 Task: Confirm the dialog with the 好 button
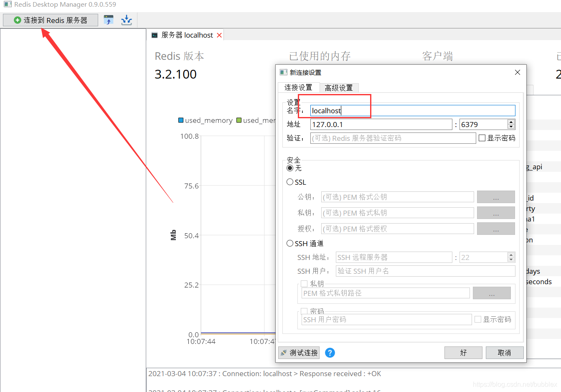463,353
